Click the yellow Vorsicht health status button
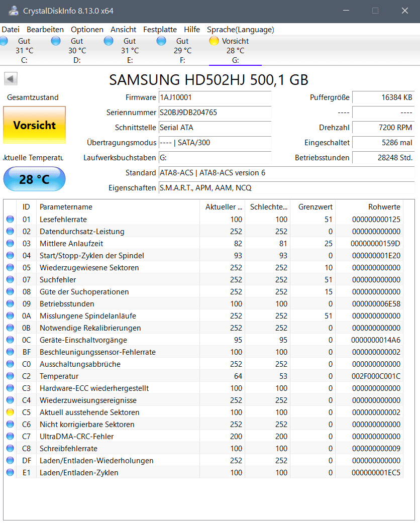 [x=35, y=125]
